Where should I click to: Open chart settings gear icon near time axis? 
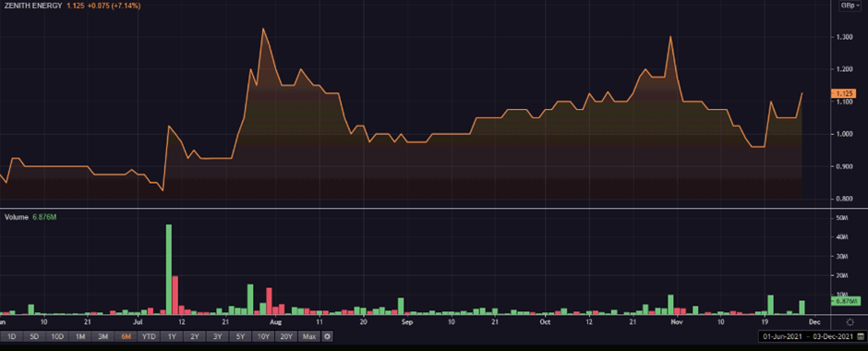tap(850, 321)
